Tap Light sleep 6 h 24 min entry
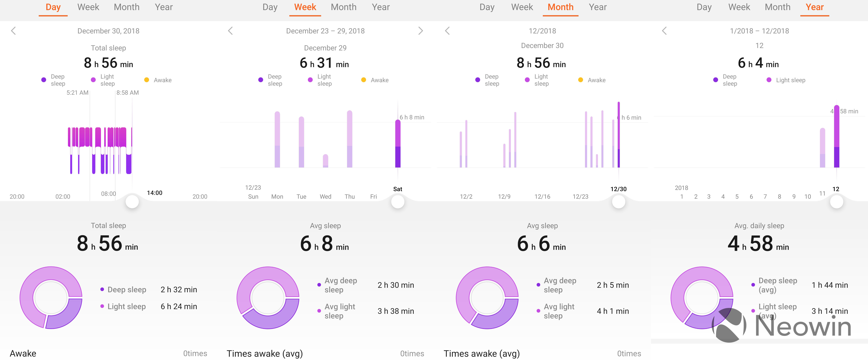The image size is (868, 360). pyautogui.click(x=149, y=307)
